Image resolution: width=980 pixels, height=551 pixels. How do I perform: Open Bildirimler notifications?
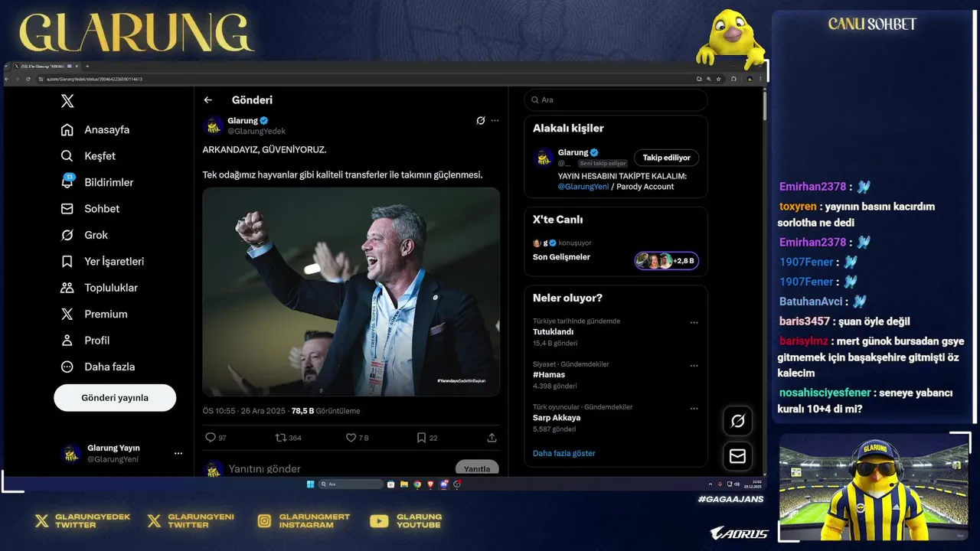tap(97, 182)
